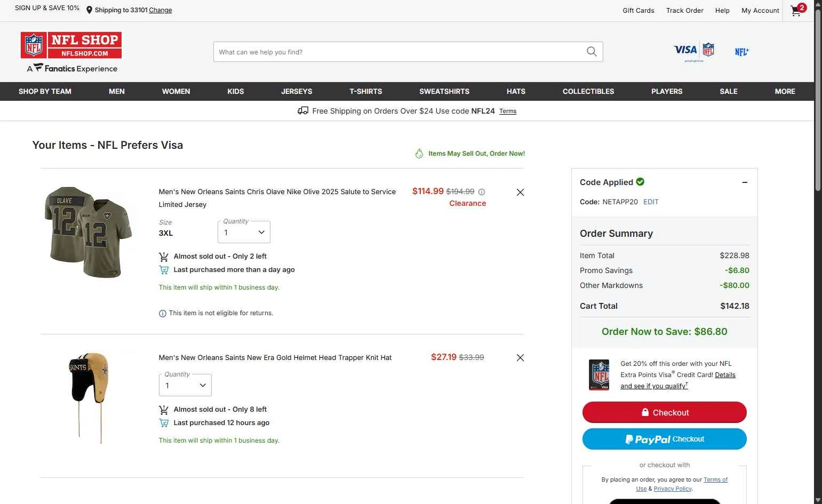This screenshot has height=504, width=822.
Task: Open the JERSEYS menu
Action: 297,91
